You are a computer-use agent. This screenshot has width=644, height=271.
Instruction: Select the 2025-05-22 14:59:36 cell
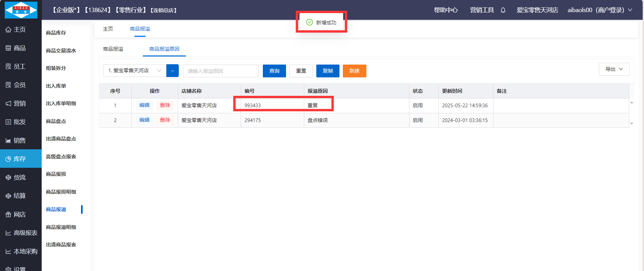click(x=466, y=106)
